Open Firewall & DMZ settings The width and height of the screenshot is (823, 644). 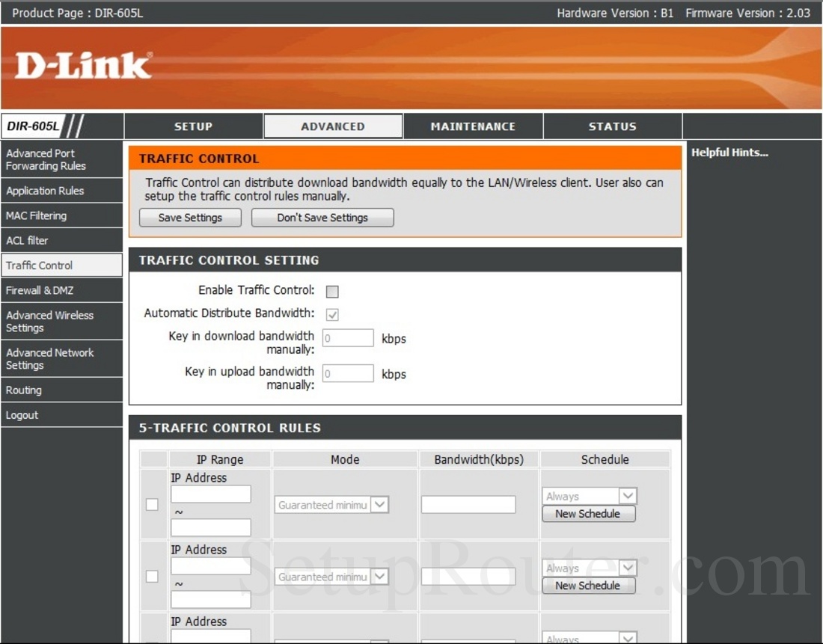61,290
